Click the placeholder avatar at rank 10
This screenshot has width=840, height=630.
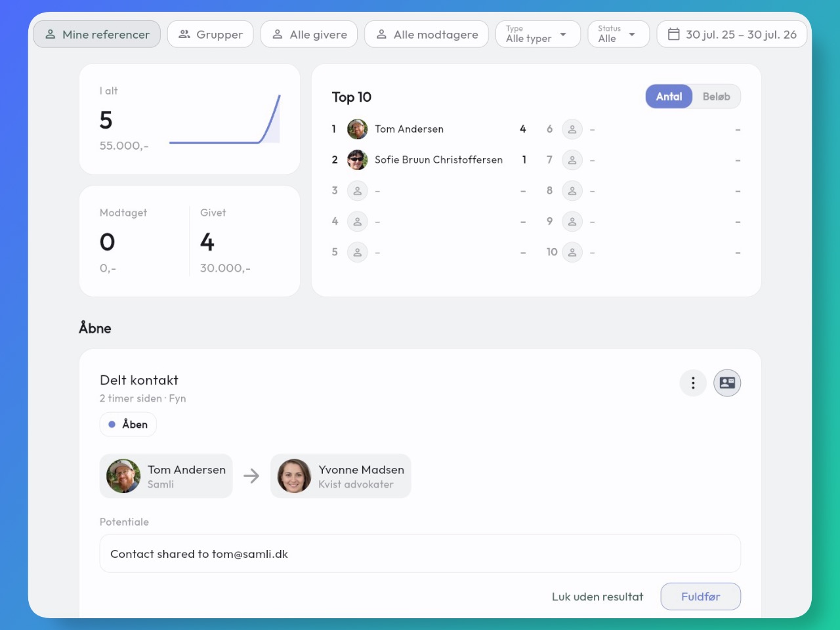(572, 252)
